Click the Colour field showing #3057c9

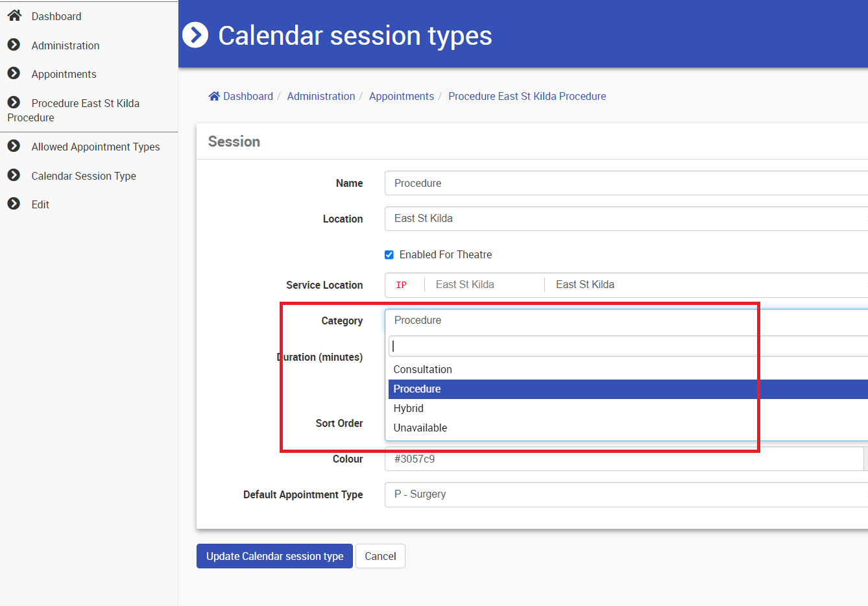click(623, 459)
